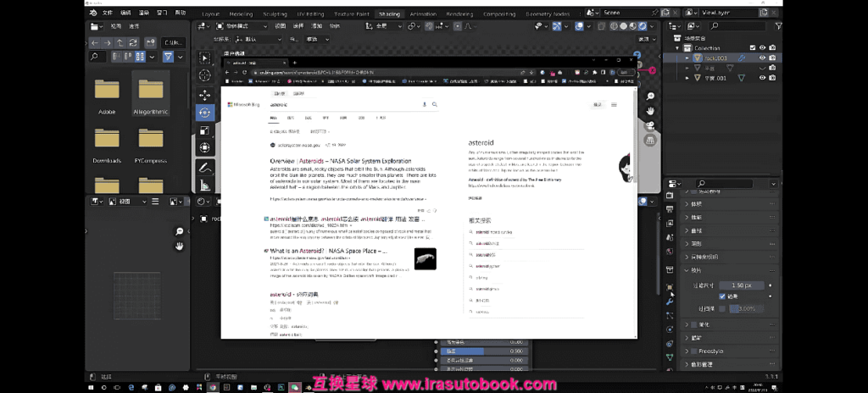Toggle render camera for rock.003
Screen dimensions: 868x393
[772, 58]
